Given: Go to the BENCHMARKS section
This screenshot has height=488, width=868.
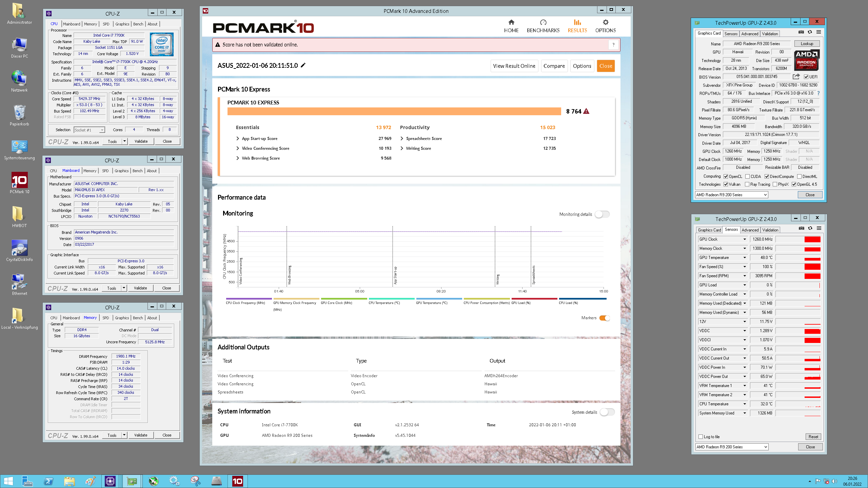Looking at the screenshot, I should click(x=543, y=26).
